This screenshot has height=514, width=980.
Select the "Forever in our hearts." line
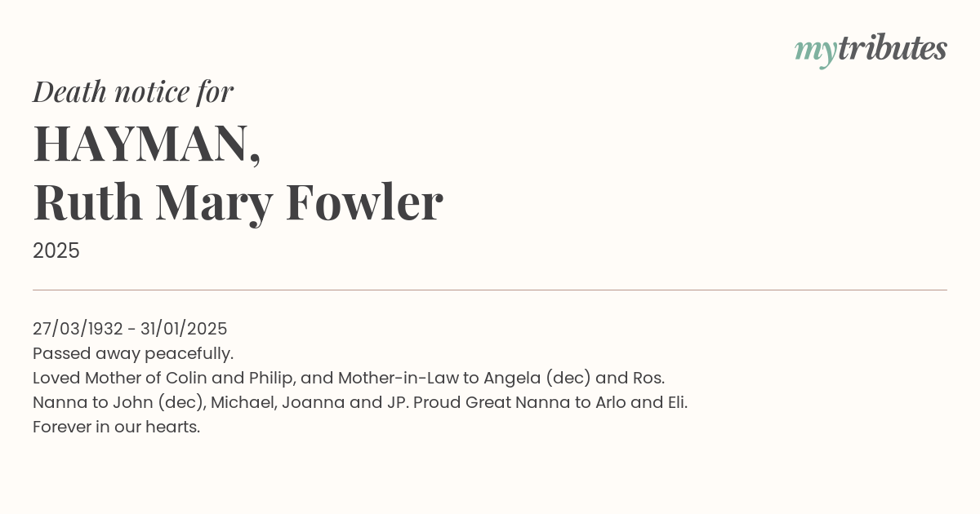pyautogui.click(x=117, y=428)
